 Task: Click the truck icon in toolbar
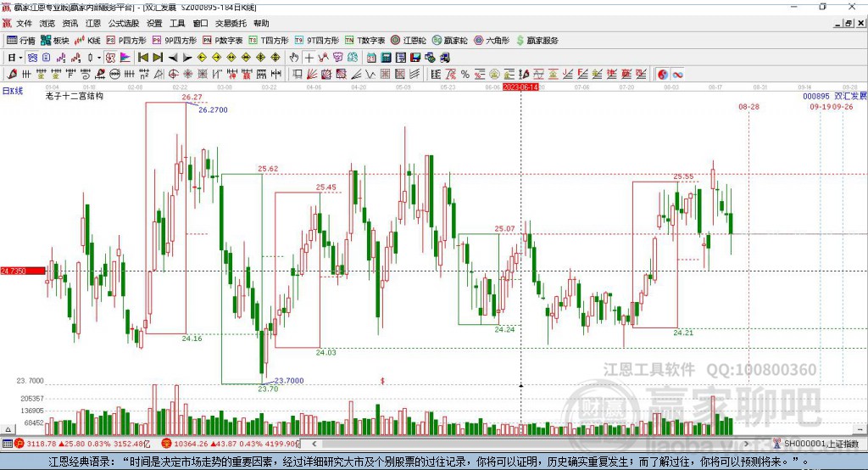445,58
